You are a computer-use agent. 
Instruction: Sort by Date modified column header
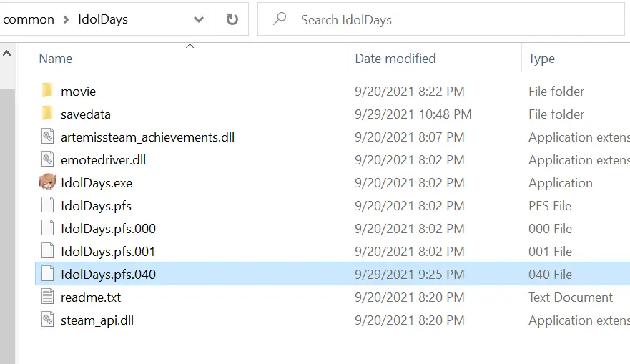[395, 59]
